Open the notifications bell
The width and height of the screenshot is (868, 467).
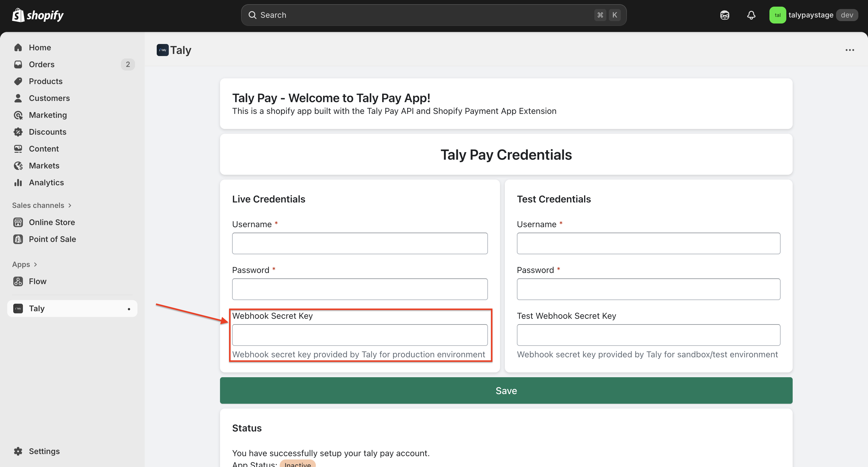tap(751, 15)
